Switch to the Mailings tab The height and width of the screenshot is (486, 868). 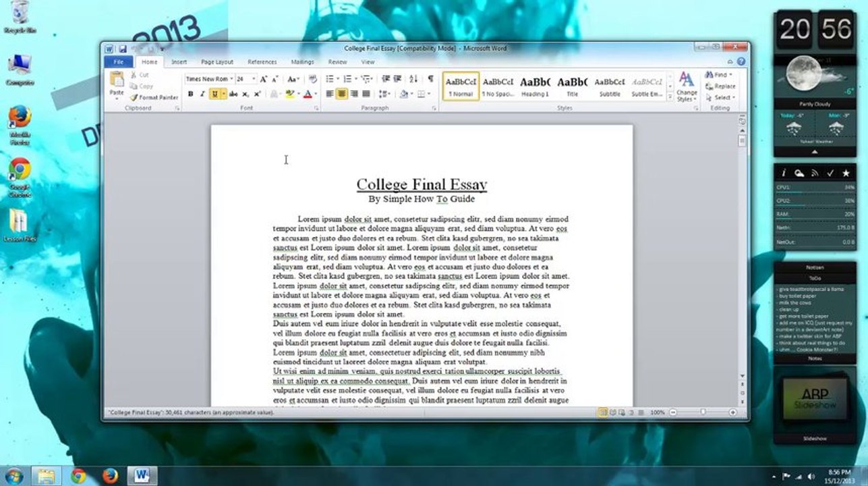[303, 62]
